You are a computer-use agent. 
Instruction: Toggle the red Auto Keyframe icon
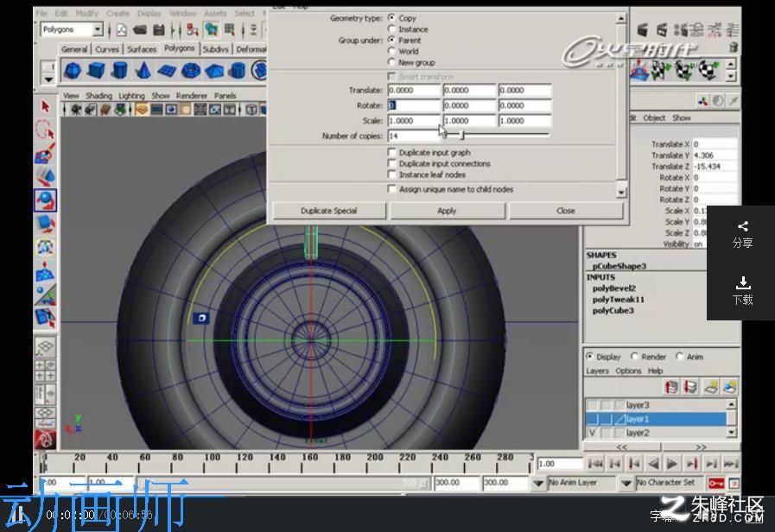pyautogui.click(x=715, y=483)
